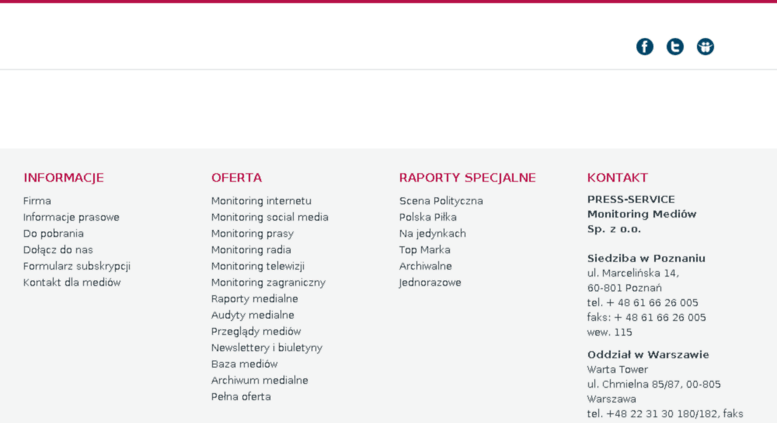Go to Raporty medialne
Screen dimensions: 777x423
click(255, 299)
